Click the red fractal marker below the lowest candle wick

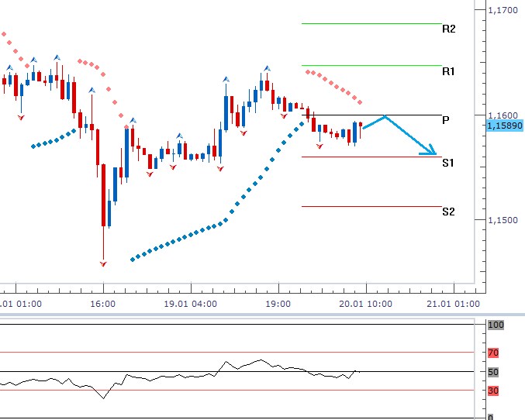pos(103,263)
